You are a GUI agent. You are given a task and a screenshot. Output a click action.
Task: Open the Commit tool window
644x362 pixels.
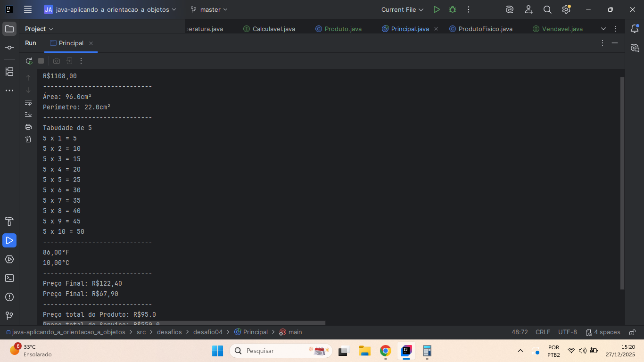pyautogui.click(x=9, y=48)
